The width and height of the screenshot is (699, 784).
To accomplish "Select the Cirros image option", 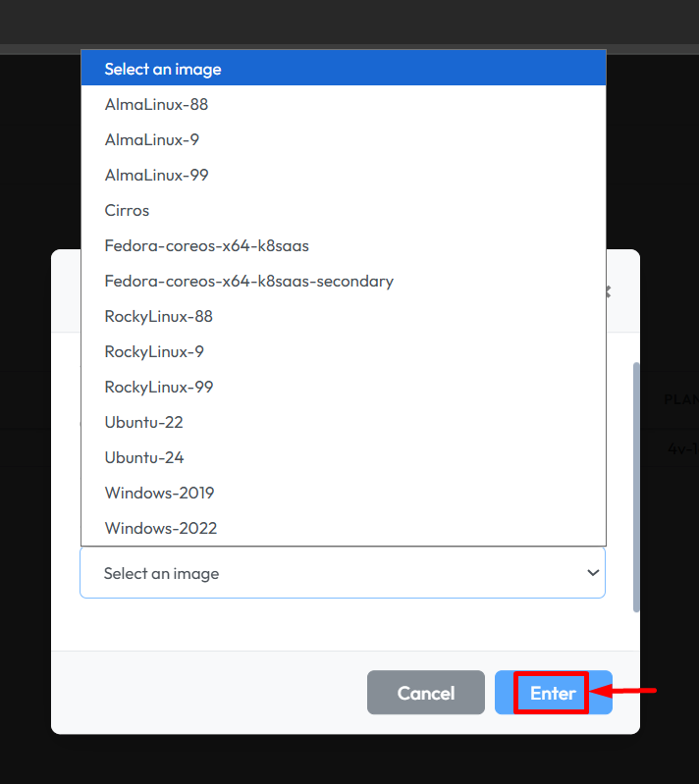I will [x=128, y=210].
